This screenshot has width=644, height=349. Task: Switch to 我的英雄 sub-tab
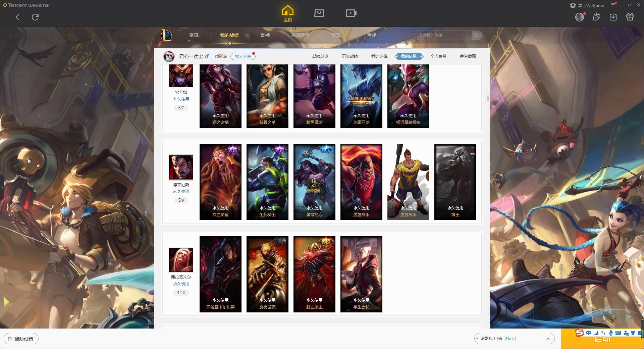(379, 56)
